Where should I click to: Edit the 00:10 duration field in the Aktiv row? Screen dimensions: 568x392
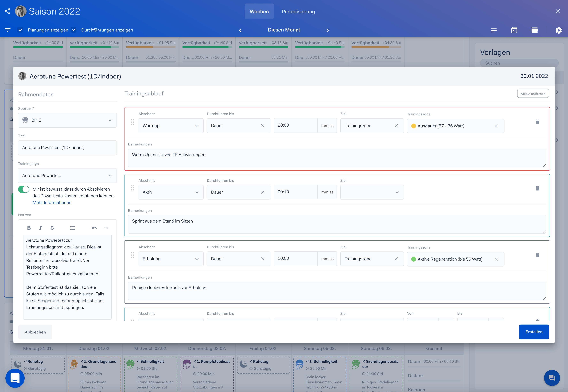point(296,192)
